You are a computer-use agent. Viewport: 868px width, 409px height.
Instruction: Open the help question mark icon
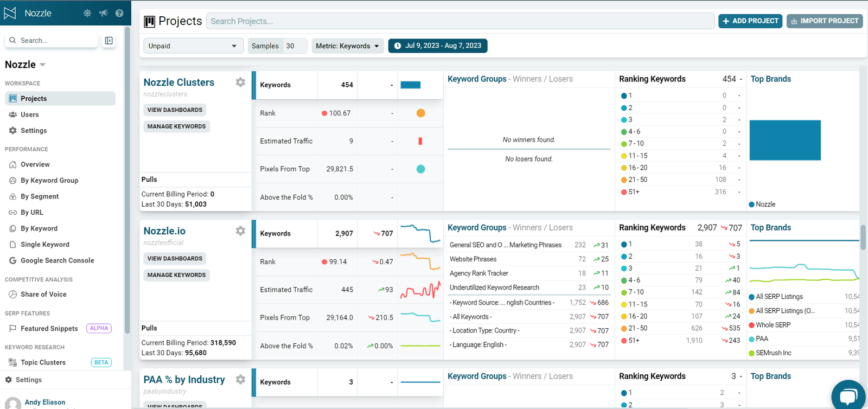click(x=119, y=13)
